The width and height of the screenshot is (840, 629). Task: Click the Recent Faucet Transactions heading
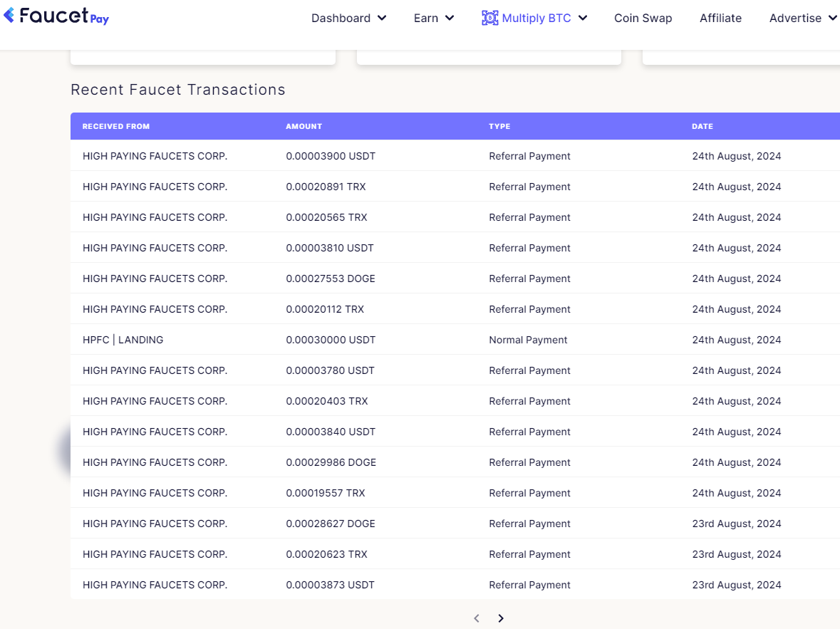[x=178, y=90]
